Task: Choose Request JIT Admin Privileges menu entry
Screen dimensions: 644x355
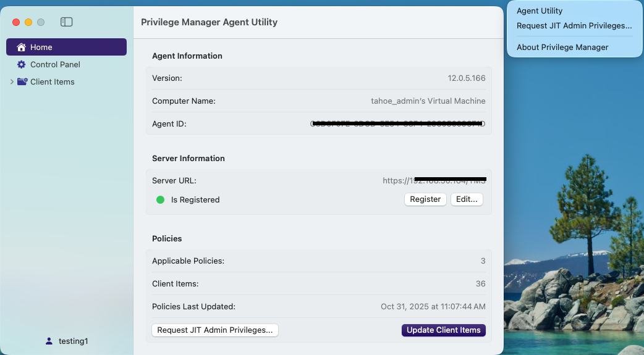Action: pyautogui.click(x=574, y=26)
